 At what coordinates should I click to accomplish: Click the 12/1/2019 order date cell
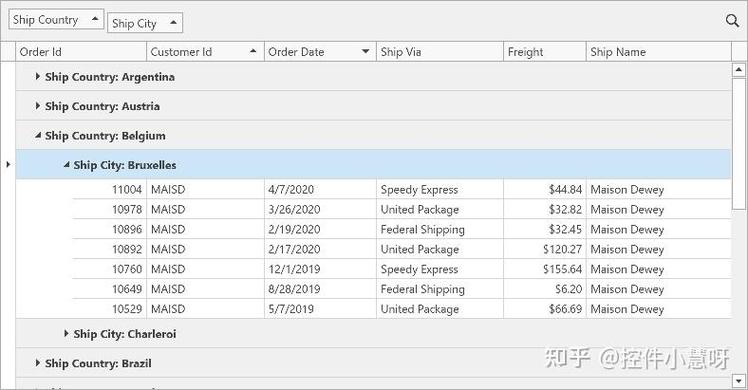pos(320,269)
